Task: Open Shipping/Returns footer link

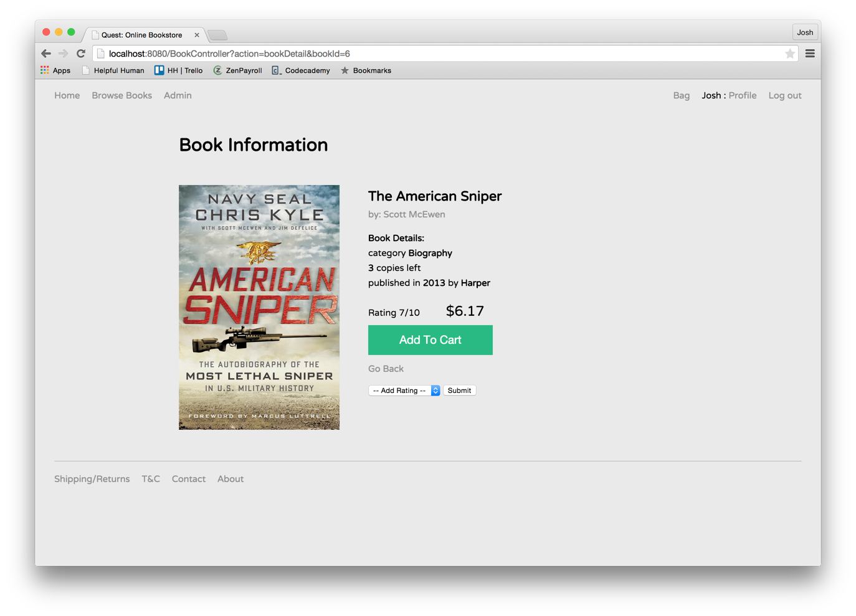Action: click(92, 478)
